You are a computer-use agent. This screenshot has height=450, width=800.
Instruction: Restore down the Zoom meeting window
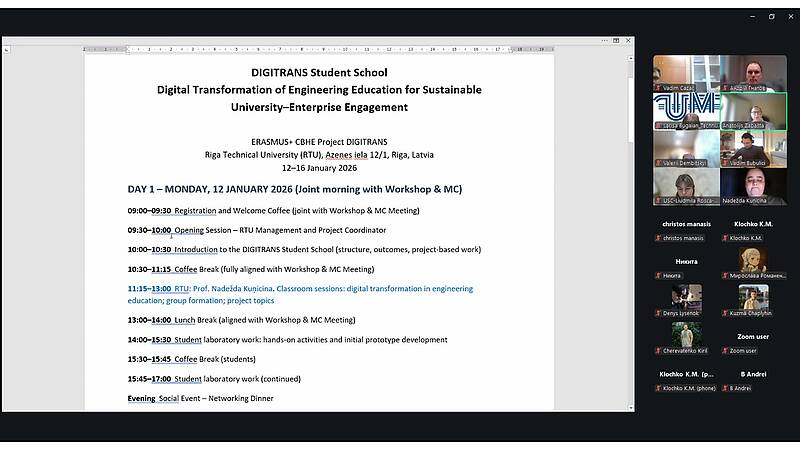coord(771,16)
